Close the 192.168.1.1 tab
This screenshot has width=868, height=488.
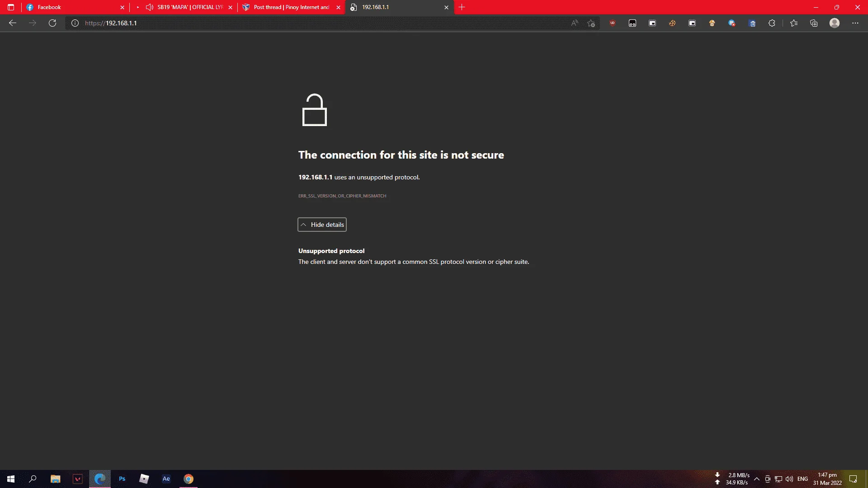coord(446,7)
